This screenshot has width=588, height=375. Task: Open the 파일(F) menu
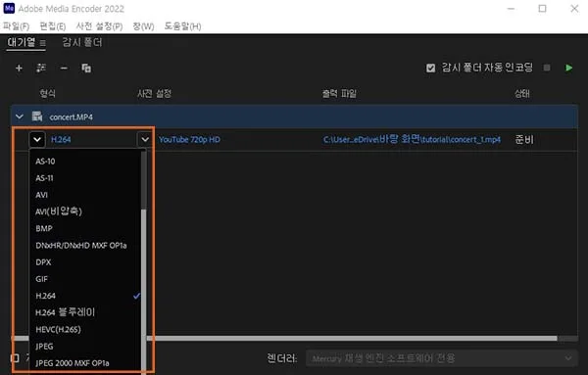(16, 26)
